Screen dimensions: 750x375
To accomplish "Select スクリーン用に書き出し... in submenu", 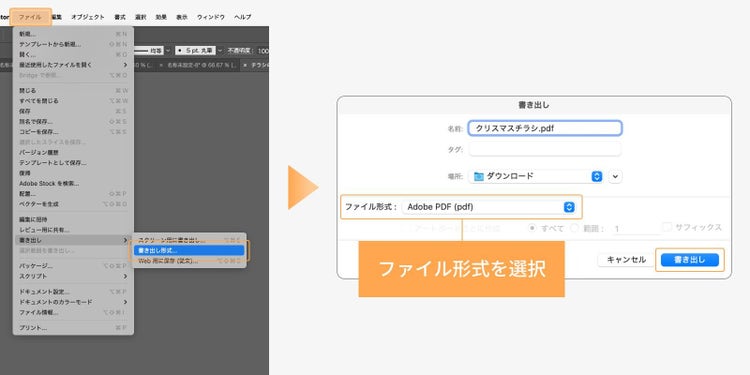I will pyautogui.click(x=189, y=240).
